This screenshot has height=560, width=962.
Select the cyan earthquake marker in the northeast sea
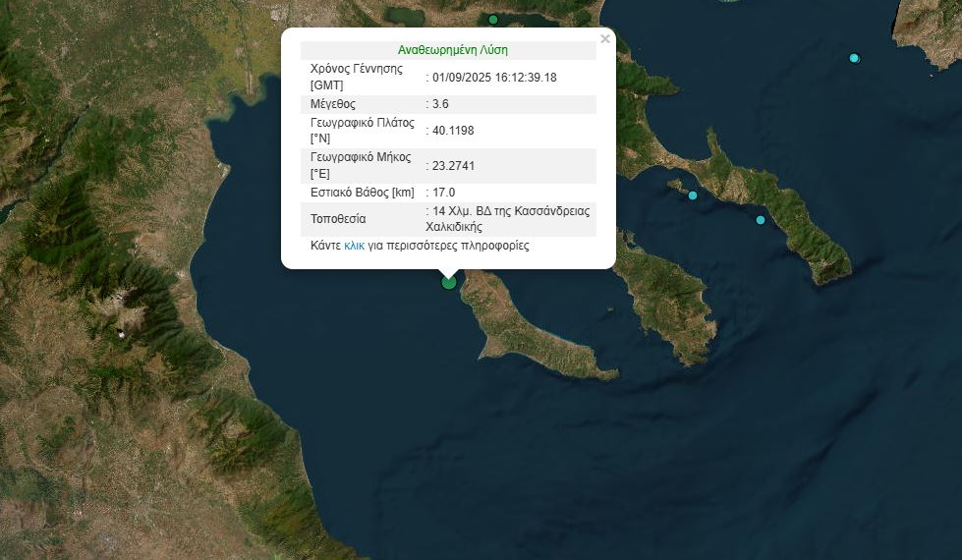854,58
